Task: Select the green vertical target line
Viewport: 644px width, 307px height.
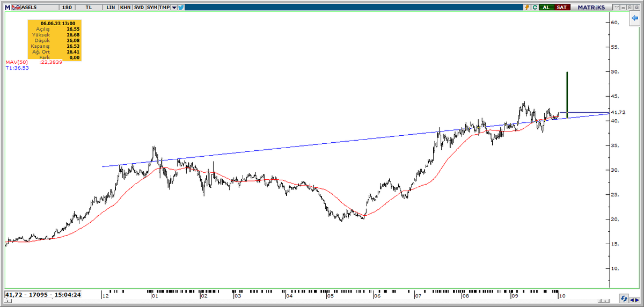Action: click(567, 94)
